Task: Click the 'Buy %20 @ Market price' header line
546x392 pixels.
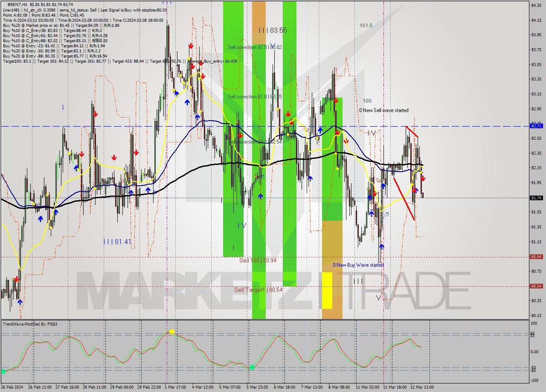Action: 61,26
